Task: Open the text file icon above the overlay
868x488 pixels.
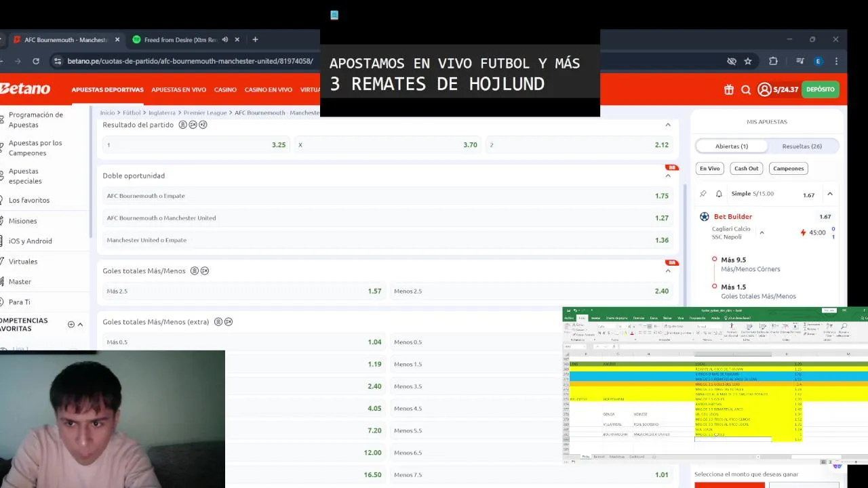Action: coord(334,15)
